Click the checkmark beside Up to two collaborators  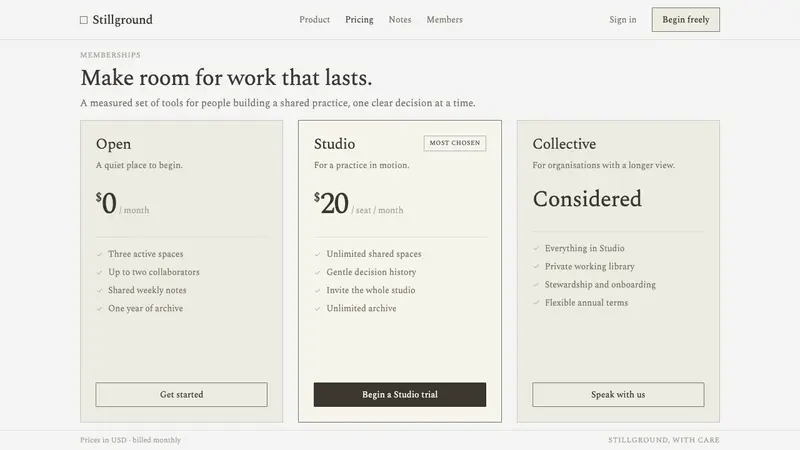(99, 272)
